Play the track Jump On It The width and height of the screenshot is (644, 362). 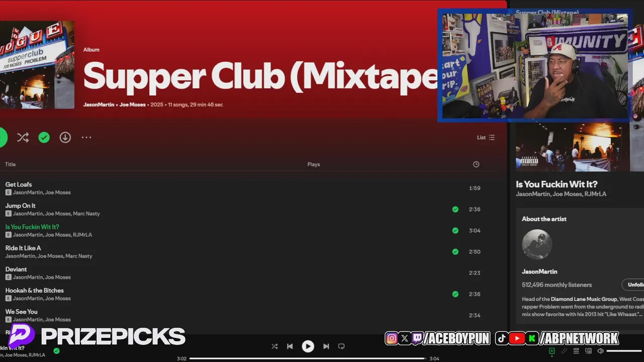(20, 206)
